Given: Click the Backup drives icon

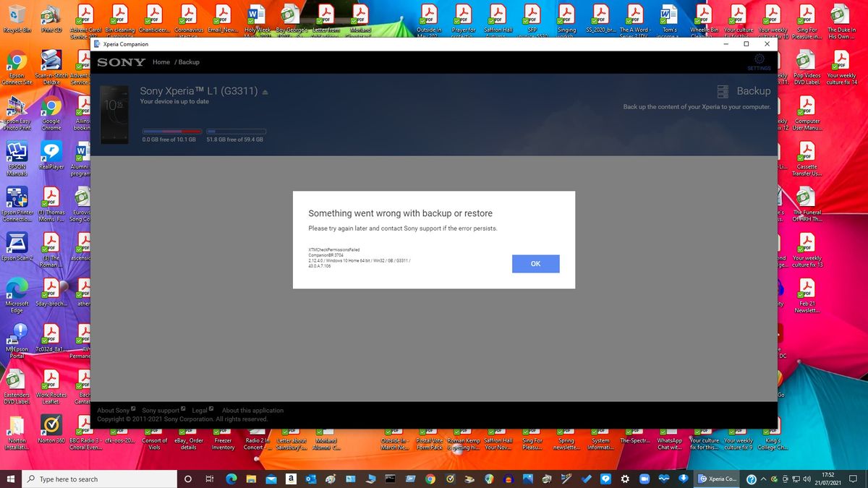Looking at the screenshot, I should [721, 91].
